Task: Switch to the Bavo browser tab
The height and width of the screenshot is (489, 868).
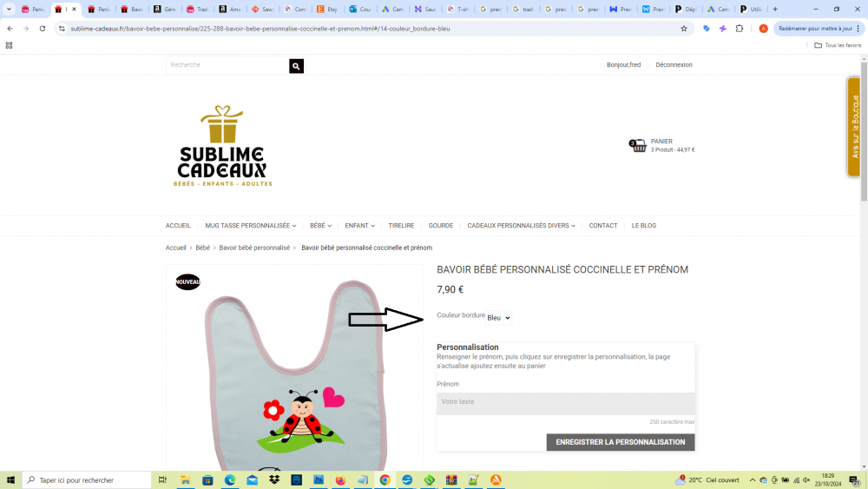Action: click(132, 9)
